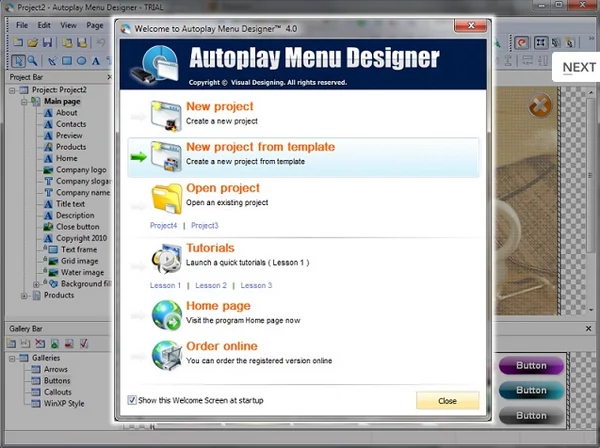Viewport: 600px width, 448px height.
Task: Open the Edit menu
Action: [44, 25]
